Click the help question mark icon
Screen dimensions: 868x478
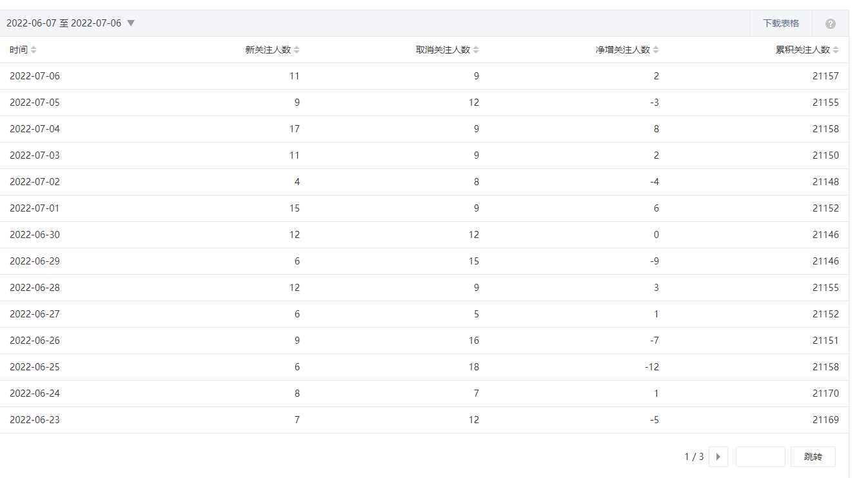831,24
